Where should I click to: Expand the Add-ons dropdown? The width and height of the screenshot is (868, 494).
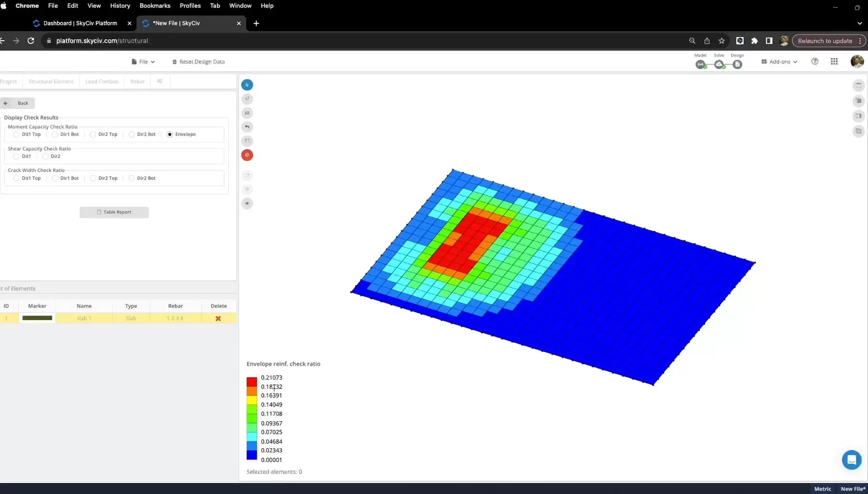779,62
